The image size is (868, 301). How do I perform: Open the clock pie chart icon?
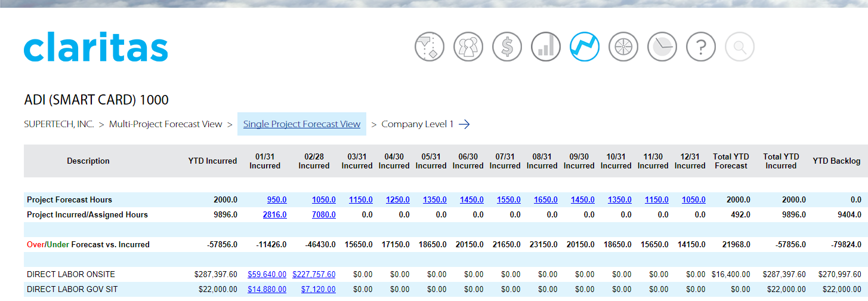(662, 47)
